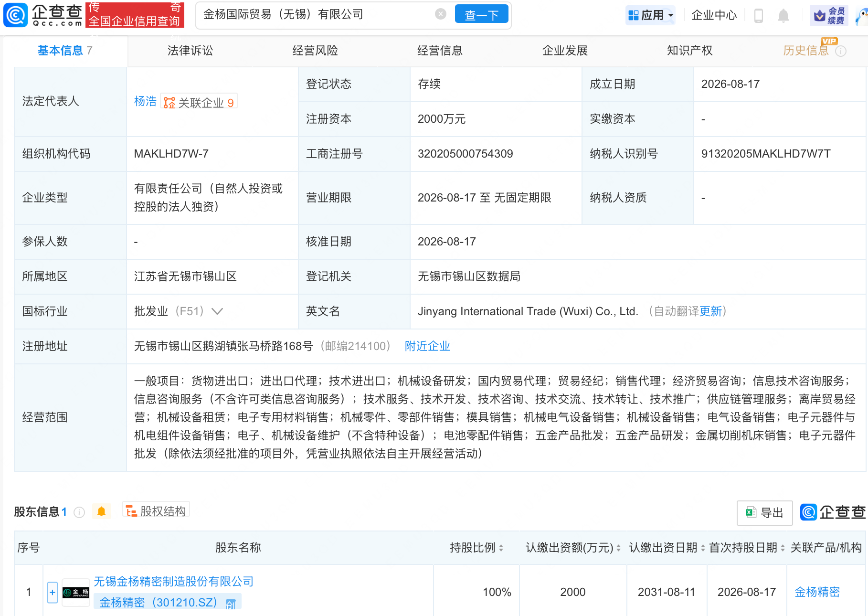Click registration number 320205000754309
This screenshot has width=868, height=616.
click(465, 154)
